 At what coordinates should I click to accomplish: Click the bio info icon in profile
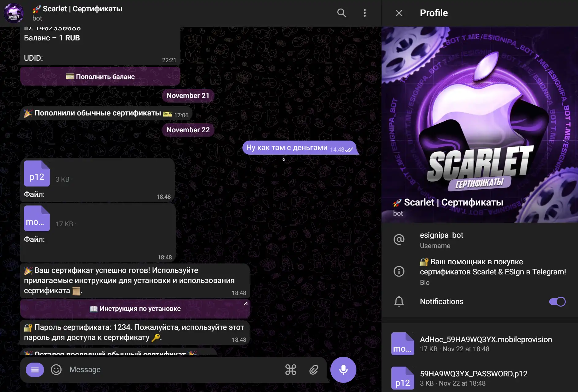point(399,271)
